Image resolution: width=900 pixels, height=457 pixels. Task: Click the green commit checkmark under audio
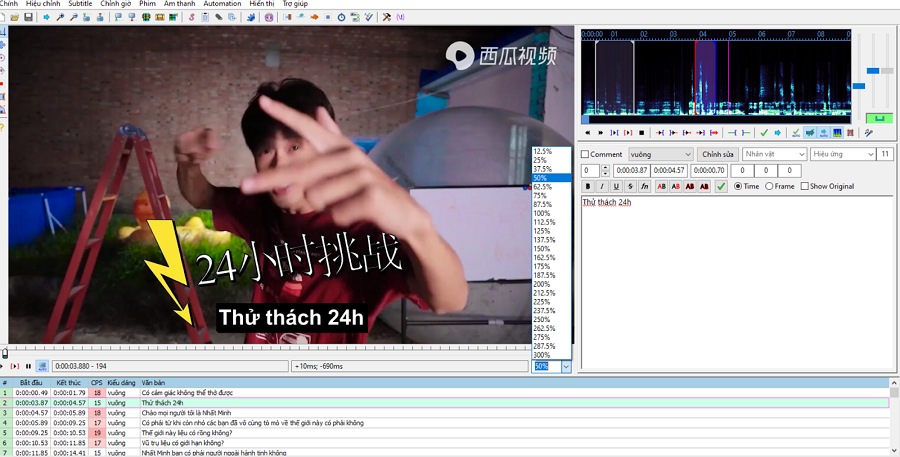[x=763, y=132]
